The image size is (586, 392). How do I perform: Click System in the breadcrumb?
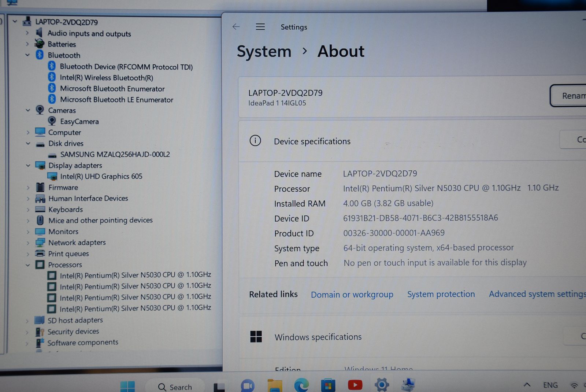point(264,52)
